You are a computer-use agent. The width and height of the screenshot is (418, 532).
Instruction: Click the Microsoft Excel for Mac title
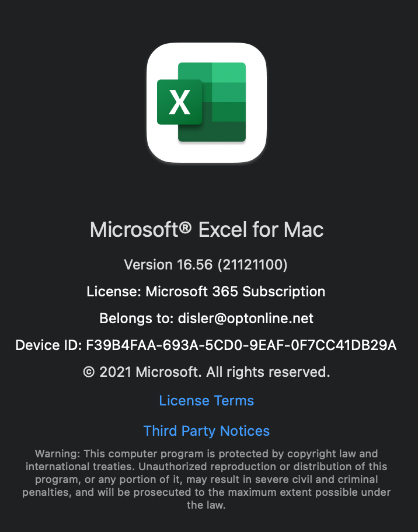tap(207, 230)
